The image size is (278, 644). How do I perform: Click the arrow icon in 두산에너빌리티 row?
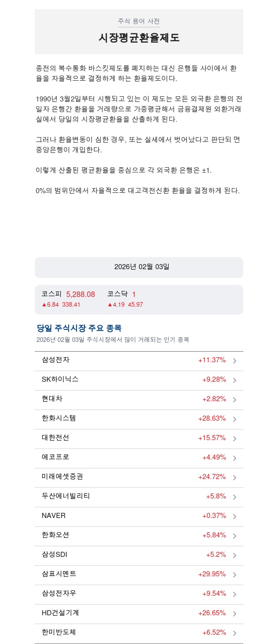[x=234, y=497]
